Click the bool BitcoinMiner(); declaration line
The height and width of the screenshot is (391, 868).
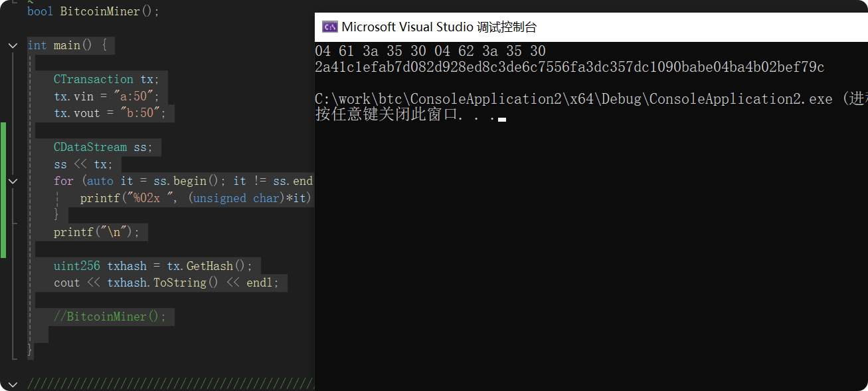[94, 11]
